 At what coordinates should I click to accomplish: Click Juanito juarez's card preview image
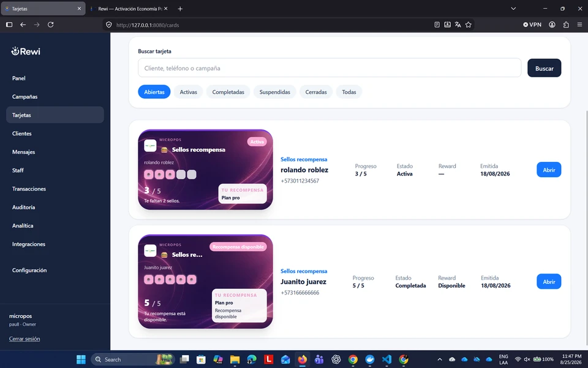click(x=206, y=282)
